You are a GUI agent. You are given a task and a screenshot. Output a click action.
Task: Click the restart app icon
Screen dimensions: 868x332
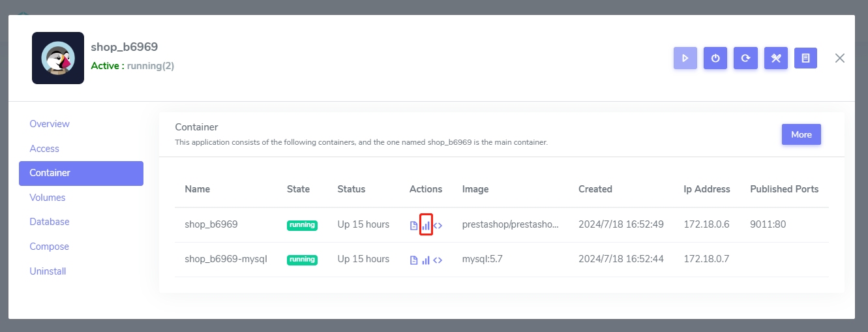[745, 58]
